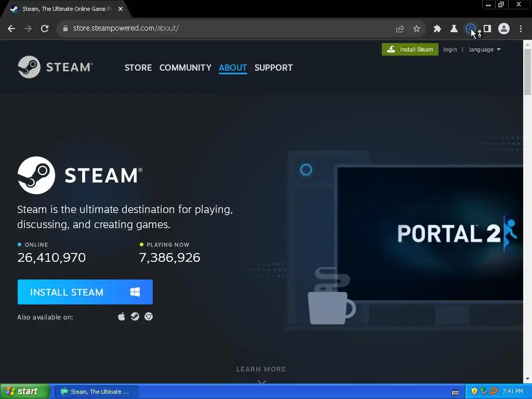Click the Chrome Labs flask icon
Screen dimensions: 532x399
coord(454,29)
